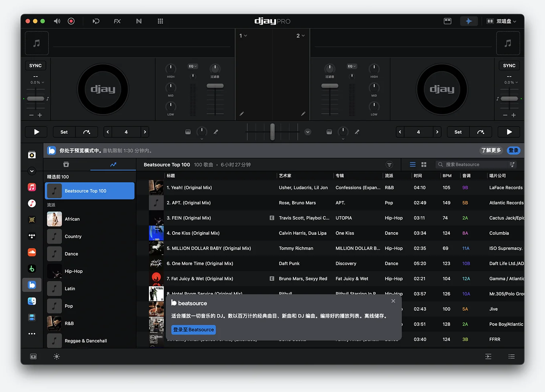Open the Apple Music source icon

pos(32,187)
